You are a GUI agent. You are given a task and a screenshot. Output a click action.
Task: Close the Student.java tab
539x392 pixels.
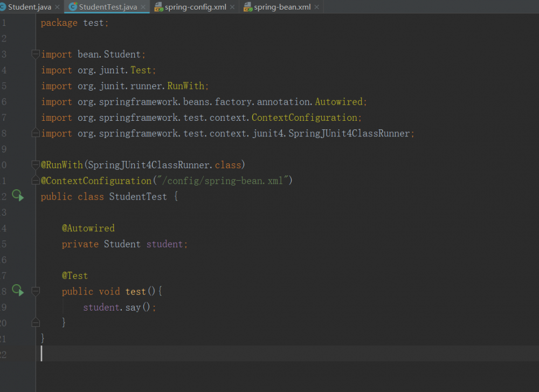[x=58, y=7]
